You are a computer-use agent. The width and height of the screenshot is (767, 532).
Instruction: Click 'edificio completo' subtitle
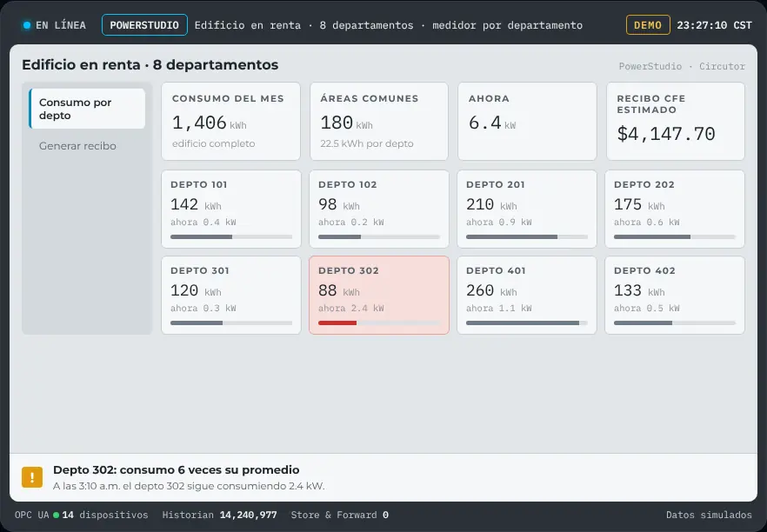(x=214, y=143)
